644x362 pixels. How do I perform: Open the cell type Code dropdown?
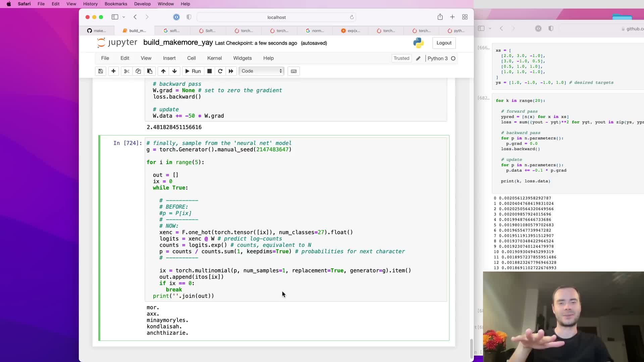(x=261, y=71)
